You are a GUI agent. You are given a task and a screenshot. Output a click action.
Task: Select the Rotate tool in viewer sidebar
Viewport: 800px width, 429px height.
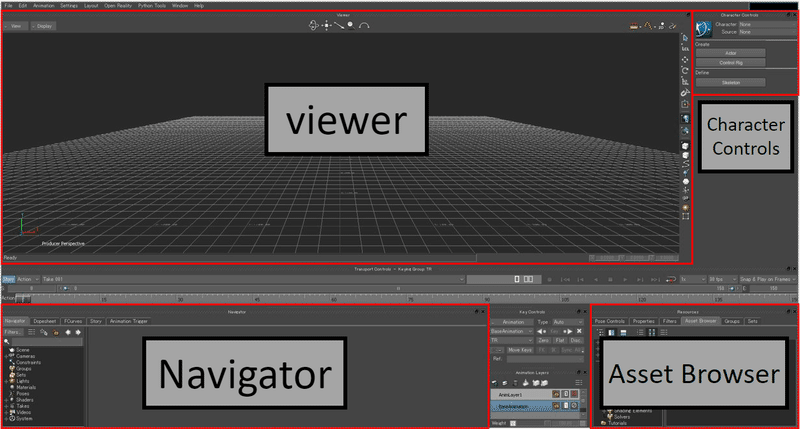(685, 70)
